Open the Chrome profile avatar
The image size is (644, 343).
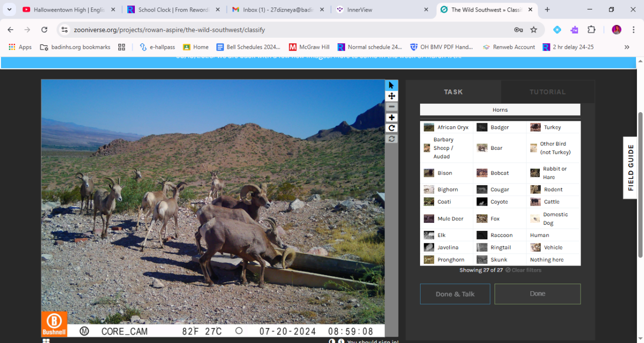pos(616,30)
